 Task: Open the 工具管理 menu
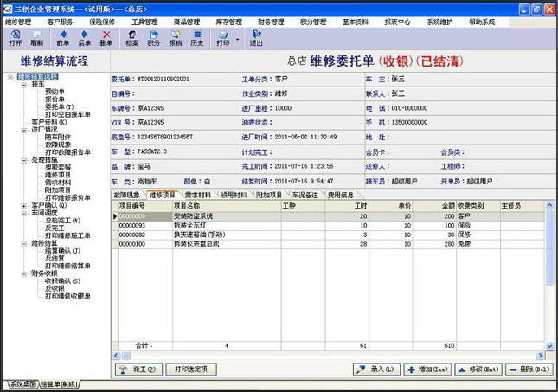[x=144, y=22]
